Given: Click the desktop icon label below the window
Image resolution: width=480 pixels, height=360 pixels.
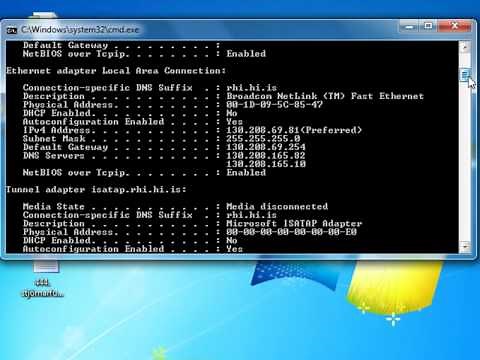Looking at the screenshot, I should click(x=42, y=288).
